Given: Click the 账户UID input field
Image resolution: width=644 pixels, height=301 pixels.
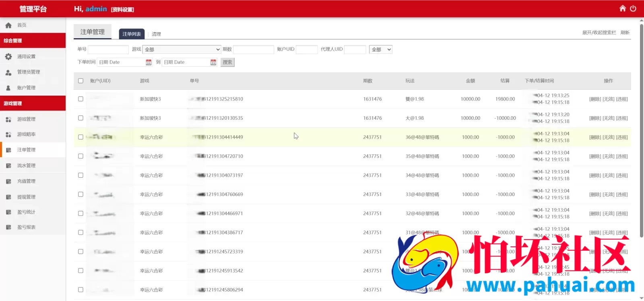Looking at the screenshot, I should click(x=307, y=49).
